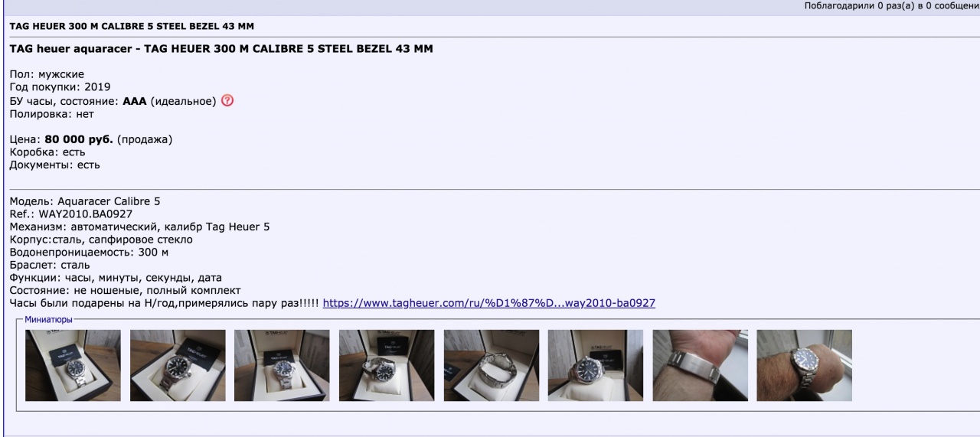Click the bold 'TAG heuer aquaracer' listing title
Viewport: 980px width, 437px height.
click(x=221, y=50)
